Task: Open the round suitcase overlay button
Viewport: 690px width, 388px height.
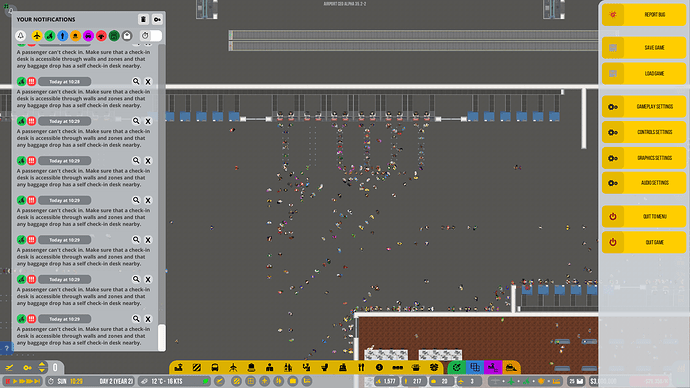Action: tap(293, 381)
